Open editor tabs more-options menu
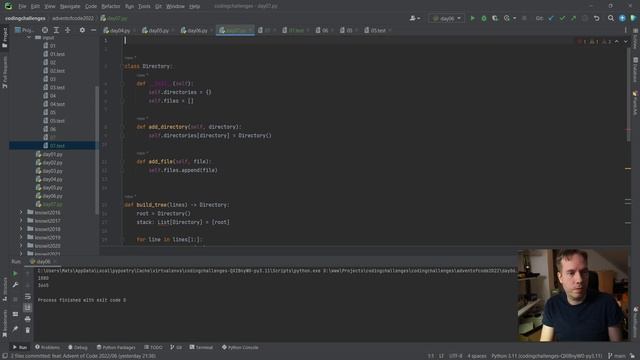Screen dimensions: 640x360 625,30
